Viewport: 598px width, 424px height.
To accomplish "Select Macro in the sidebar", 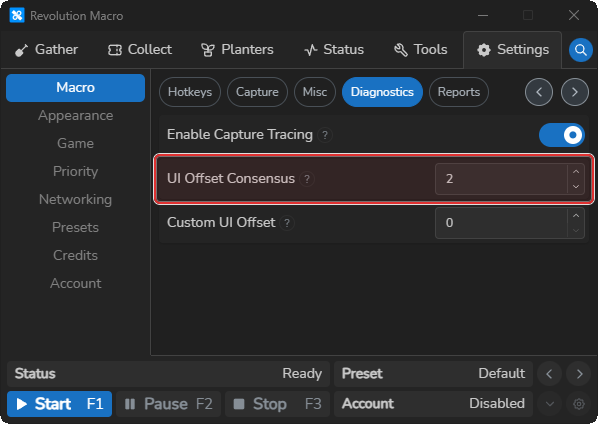I will (76, 88).
